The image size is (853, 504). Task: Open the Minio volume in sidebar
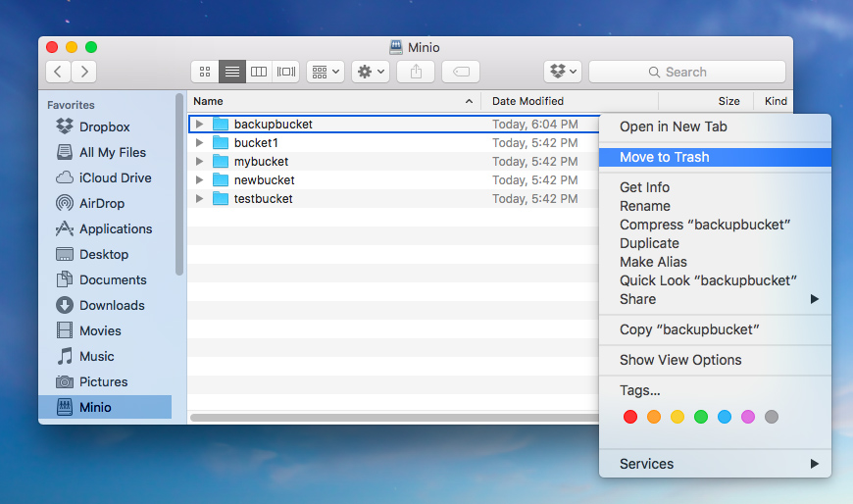[x=95, y=407]
